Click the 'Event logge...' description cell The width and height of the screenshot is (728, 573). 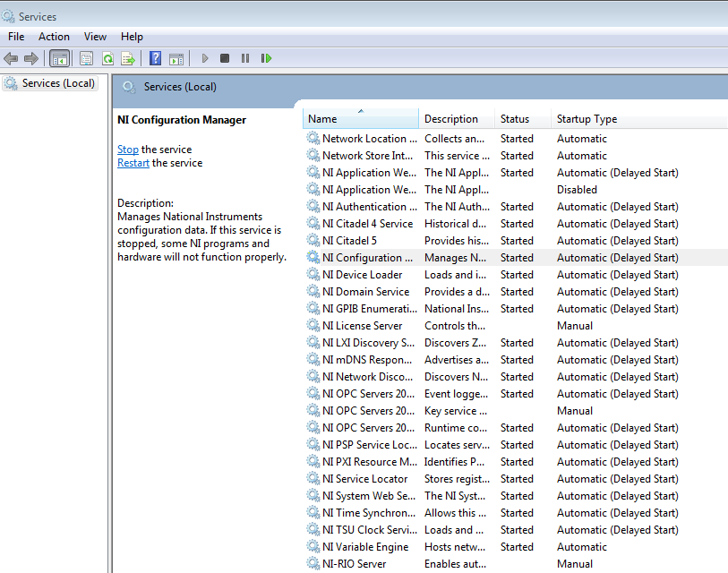[457, 394]
